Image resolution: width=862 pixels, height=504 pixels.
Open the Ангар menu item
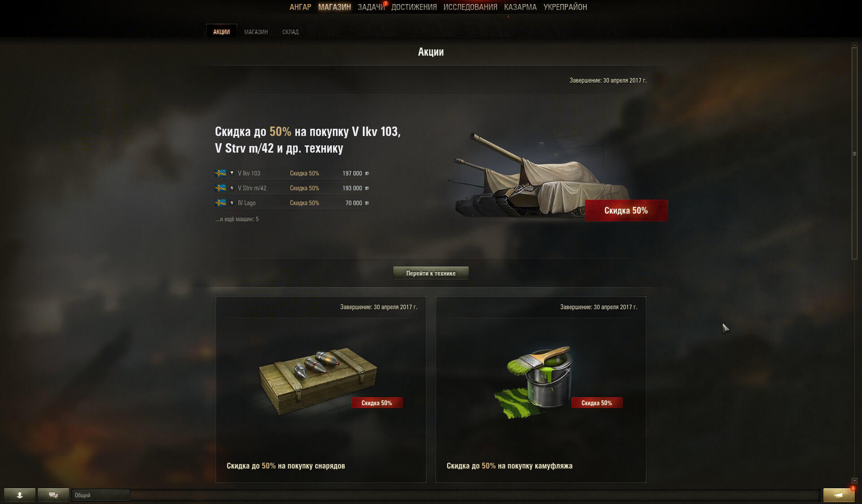coord(300,7)
